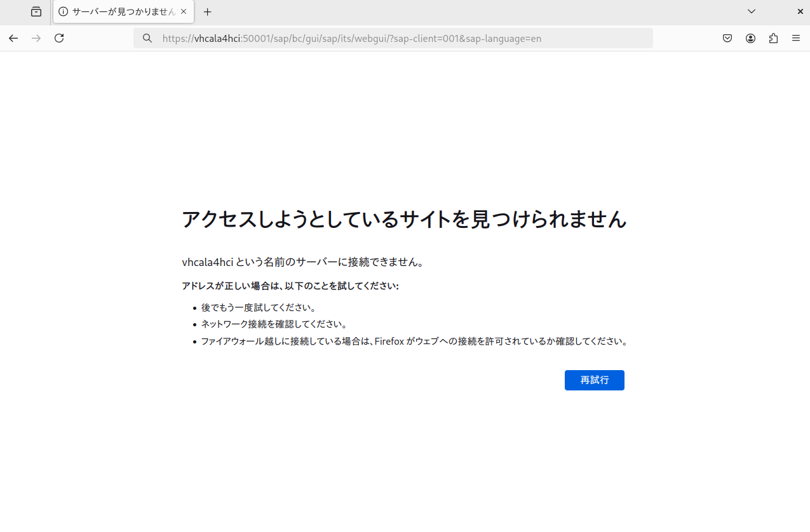The height and width of the screenshot is (532, 810).
Task: Open the Firefox account menu
Action: 750,38
